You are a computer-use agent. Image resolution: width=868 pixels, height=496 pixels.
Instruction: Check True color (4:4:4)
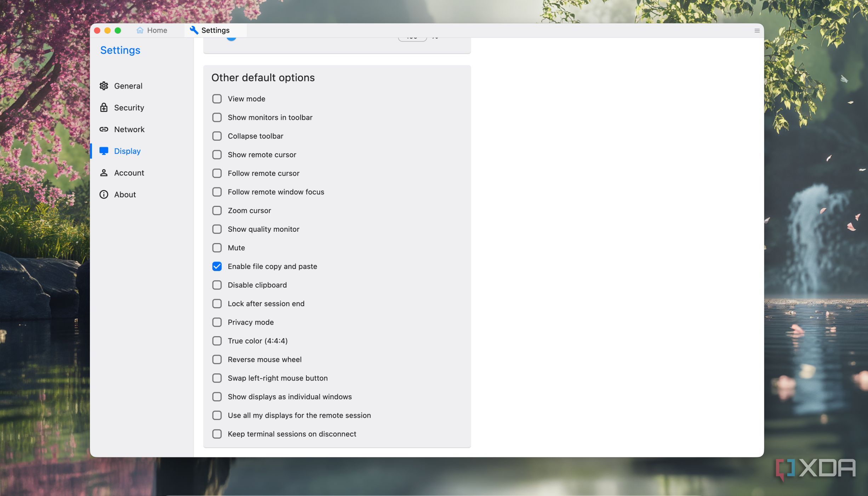[x=217, y=341]
